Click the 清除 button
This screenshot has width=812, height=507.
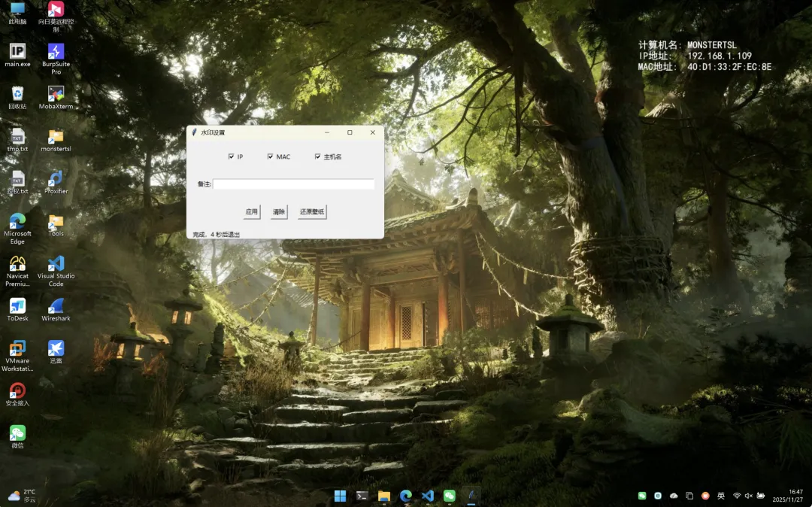279,211
